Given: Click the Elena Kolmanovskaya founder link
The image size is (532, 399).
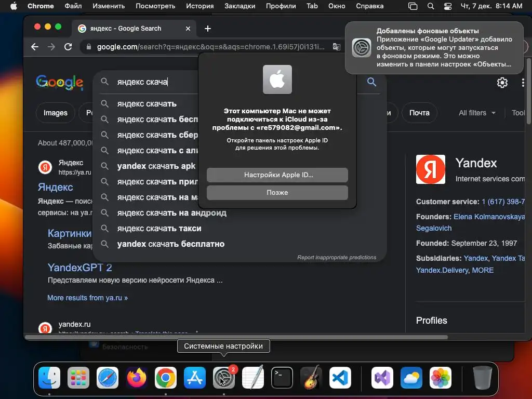Looking at the screenshot, I should click(x=489, y=217).
